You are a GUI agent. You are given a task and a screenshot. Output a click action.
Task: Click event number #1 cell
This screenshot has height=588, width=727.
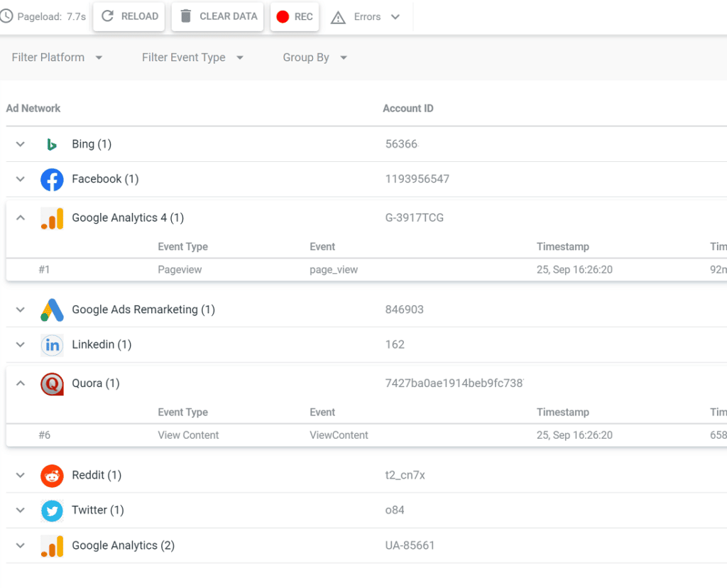pyautogui.click(x=44, y=270)
